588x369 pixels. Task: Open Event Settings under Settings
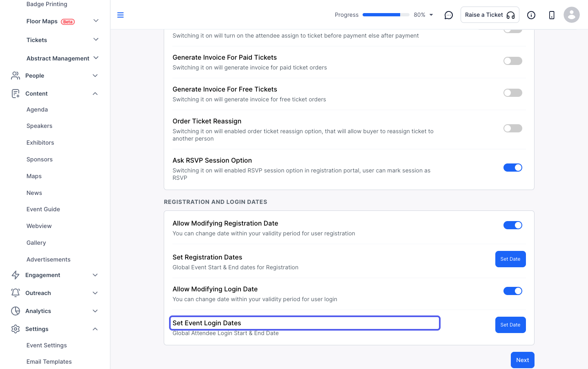tap(47, 345)
